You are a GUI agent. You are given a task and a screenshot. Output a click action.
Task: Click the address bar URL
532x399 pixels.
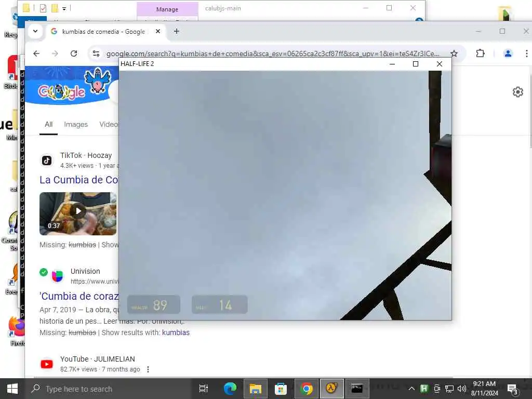click(x=273, y=54)
